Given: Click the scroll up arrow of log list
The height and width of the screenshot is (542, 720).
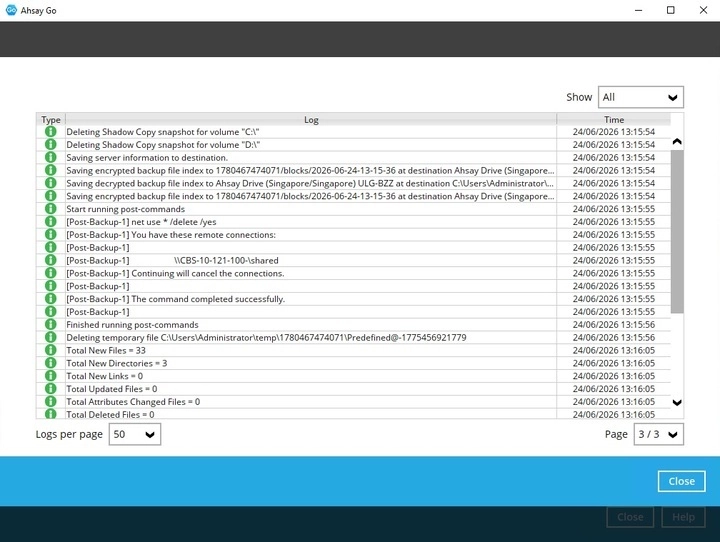Looking at the screenshot, I should click(677, 141).
